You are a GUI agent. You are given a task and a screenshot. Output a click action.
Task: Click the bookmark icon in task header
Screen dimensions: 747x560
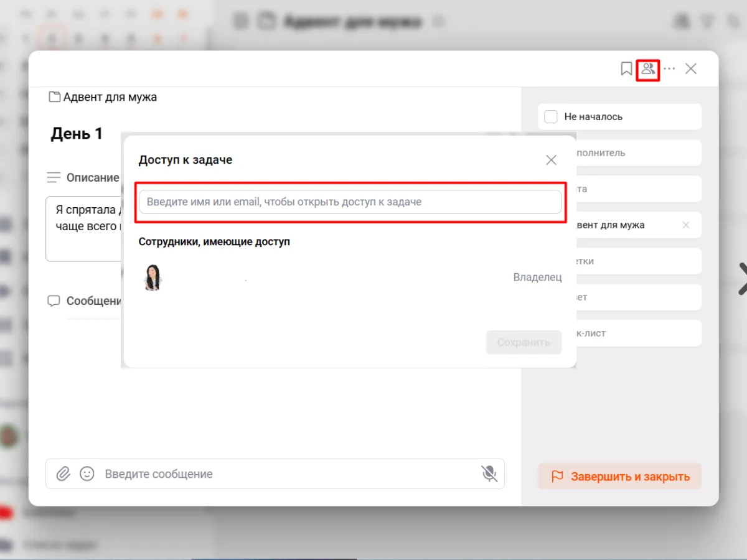pos(626,68)
